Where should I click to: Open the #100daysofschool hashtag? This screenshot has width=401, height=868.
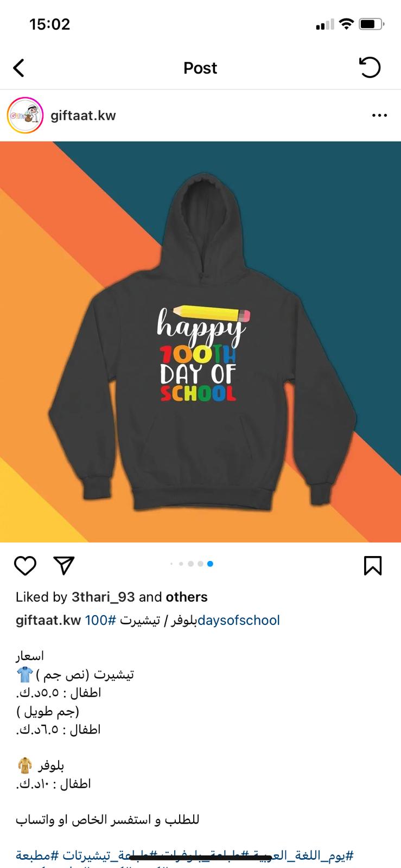[182, 620]
